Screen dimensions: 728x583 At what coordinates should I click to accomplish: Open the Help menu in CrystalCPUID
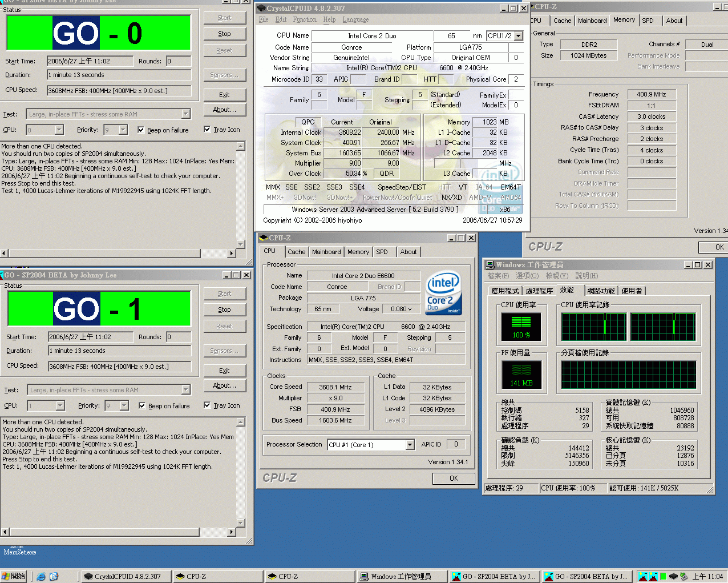click(x=329, y=19)
